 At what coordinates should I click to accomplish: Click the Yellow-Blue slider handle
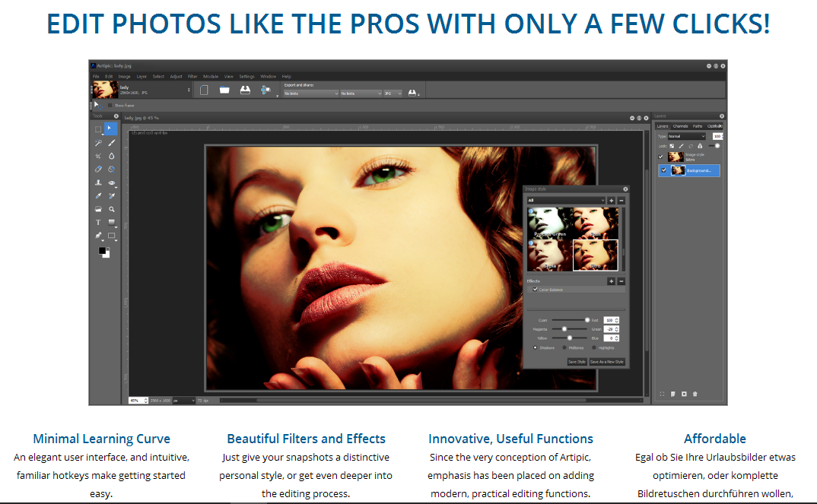point(570,338)
